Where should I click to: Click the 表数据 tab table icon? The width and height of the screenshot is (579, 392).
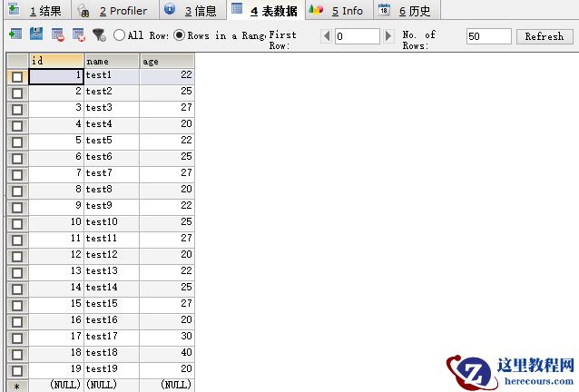(x=237, y=8)
